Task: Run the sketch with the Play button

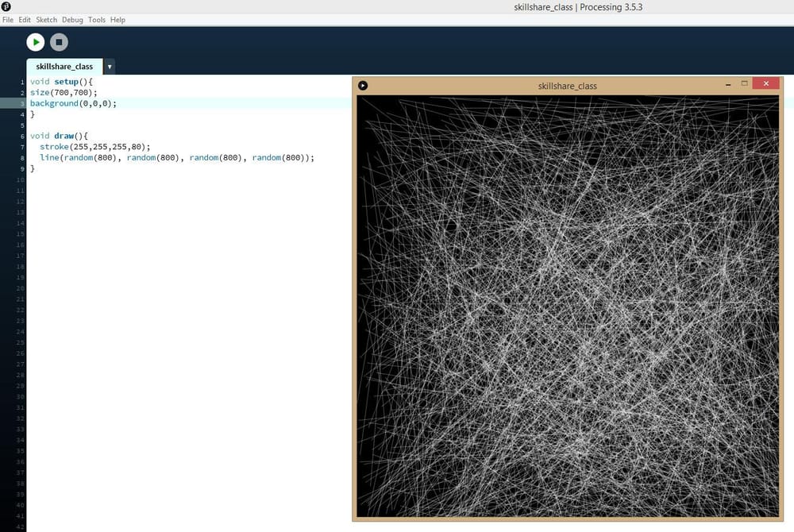Action: click(x=36, y=42)
